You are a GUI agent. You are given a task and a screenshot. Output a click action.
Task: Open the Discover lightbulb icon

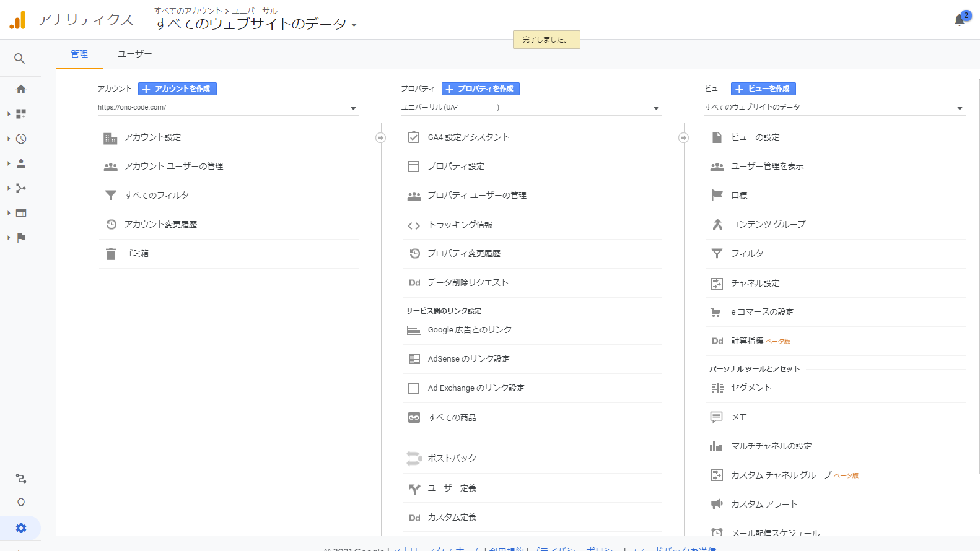click(21, 503)
